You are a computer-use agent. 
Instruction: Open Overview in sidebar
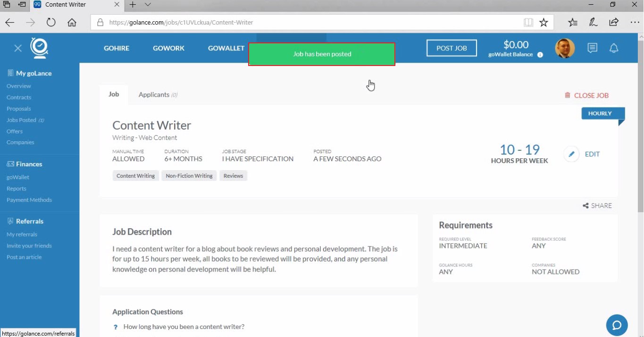[x=19, y=86]
